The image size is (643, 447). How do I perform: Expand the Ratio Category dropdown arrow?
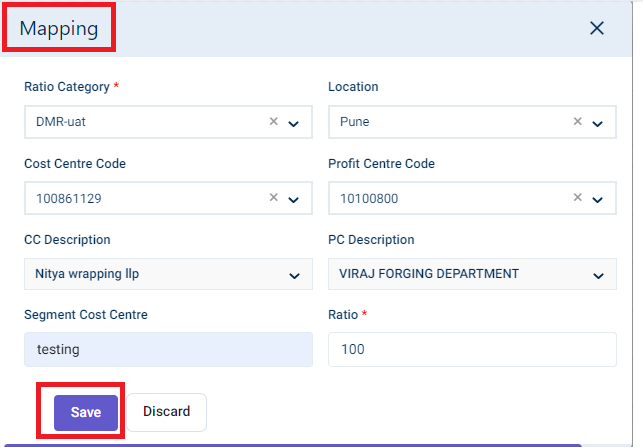[x=294, y=123]
